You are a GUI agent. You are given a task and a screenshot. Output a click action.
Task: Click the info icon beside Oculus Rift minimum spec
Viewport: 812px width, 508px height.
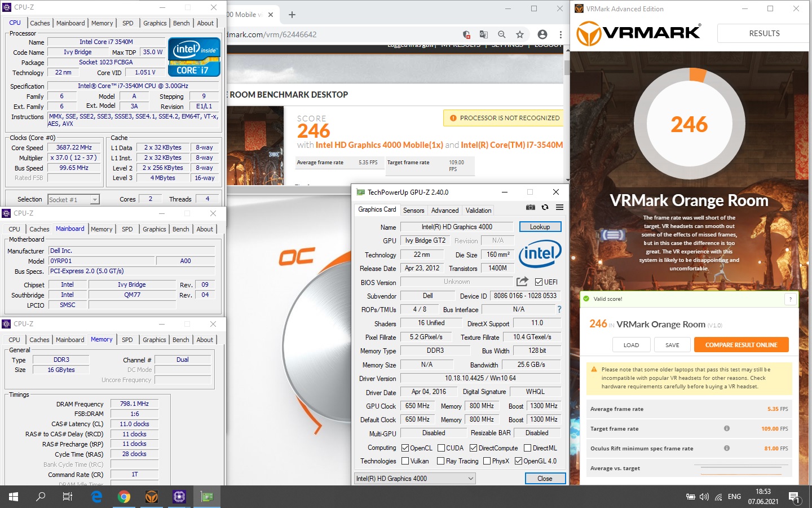point(727,448)
